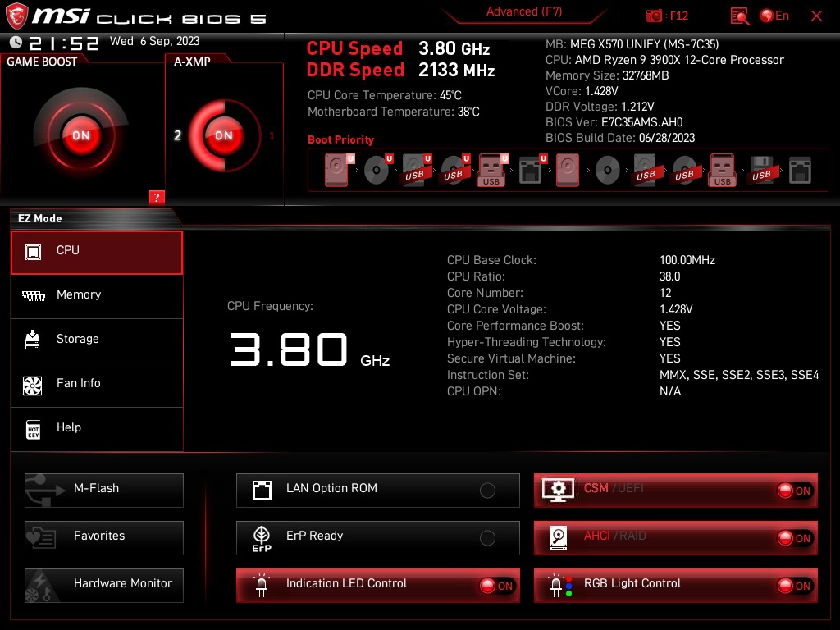
Task: Select the UEFI USB key boot icon
Action: [x=493, y=171]
